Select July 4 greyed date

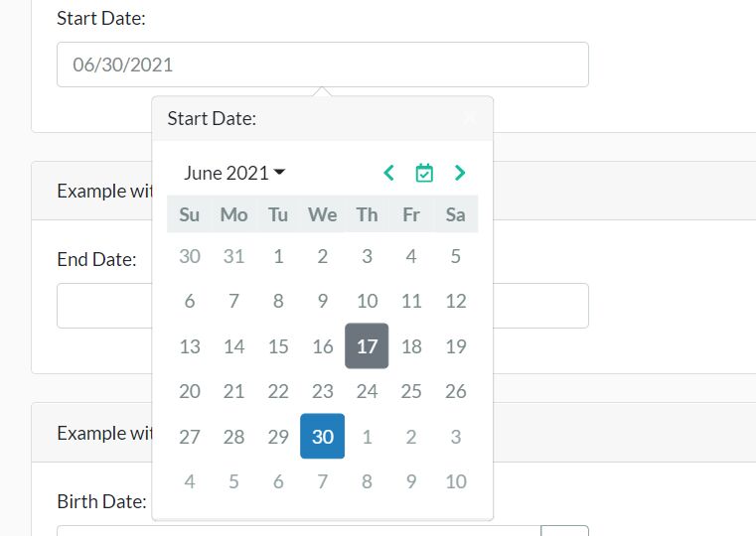(190, 481)
